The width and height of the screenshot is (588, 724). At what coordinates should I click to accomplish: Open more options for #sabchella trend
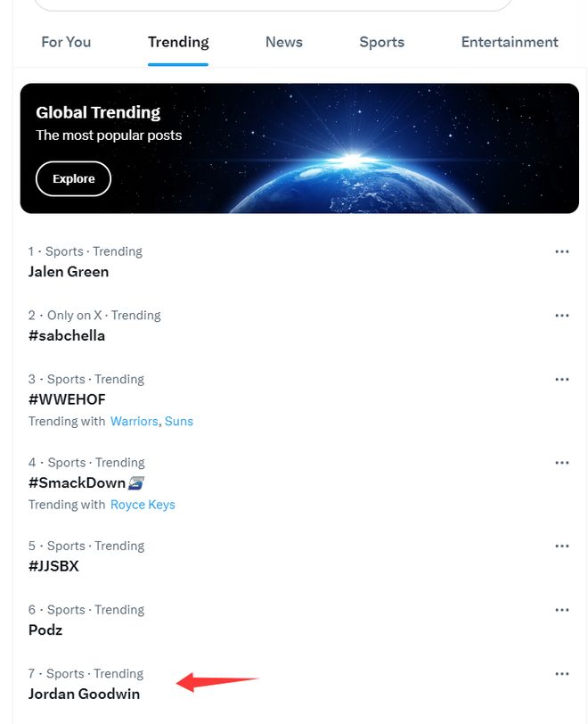point(561,316)
